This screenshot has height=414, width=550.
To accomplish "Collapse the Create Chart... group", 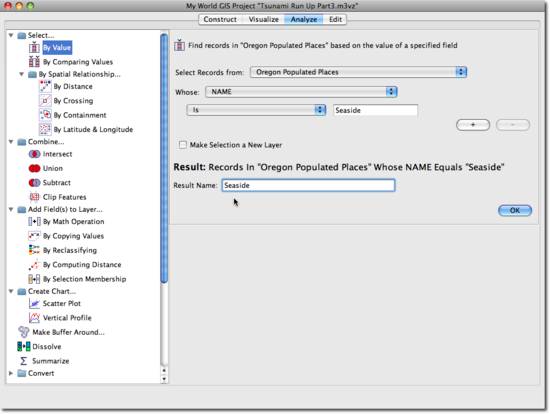I will pyautogui.click(x=11, y=291).
